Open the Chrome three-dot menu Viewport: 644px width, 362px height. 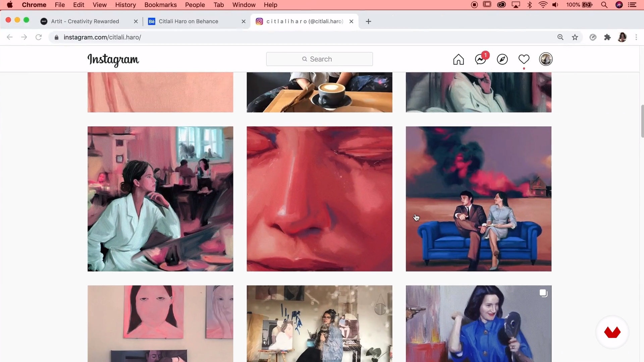(x=636, y=37)
